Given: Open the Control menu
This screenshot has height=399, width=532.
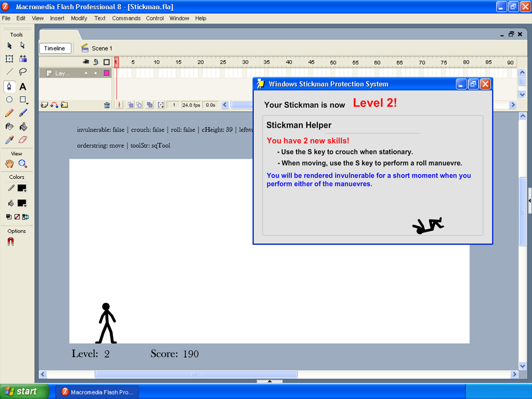Looking at the screenshot, I should tap(155, 18).
